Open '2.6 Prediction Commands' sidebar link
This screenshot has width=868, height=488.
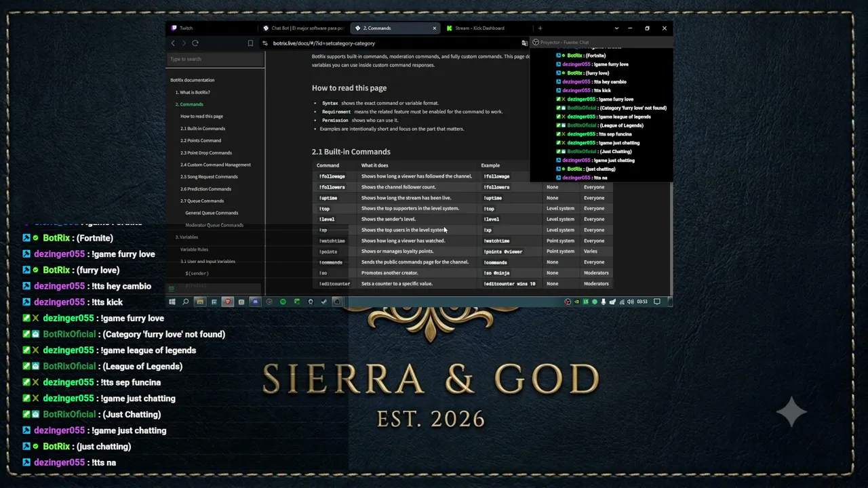[206, 189]
